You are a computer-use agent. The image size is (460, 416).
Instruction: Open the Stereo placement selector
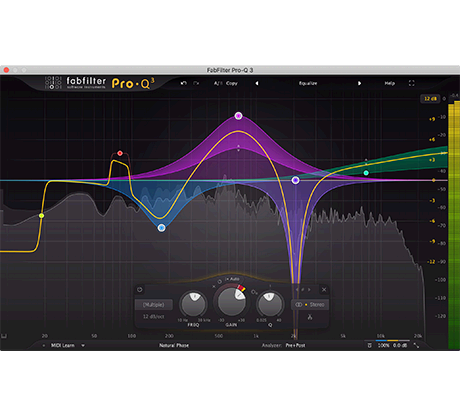pyautogui.click(x=310, y=304)
